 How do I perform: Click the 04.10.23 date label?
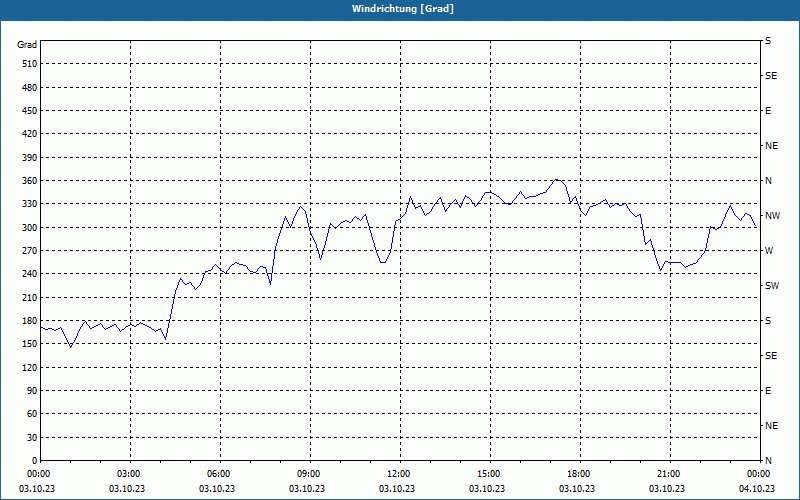(757, 489)
